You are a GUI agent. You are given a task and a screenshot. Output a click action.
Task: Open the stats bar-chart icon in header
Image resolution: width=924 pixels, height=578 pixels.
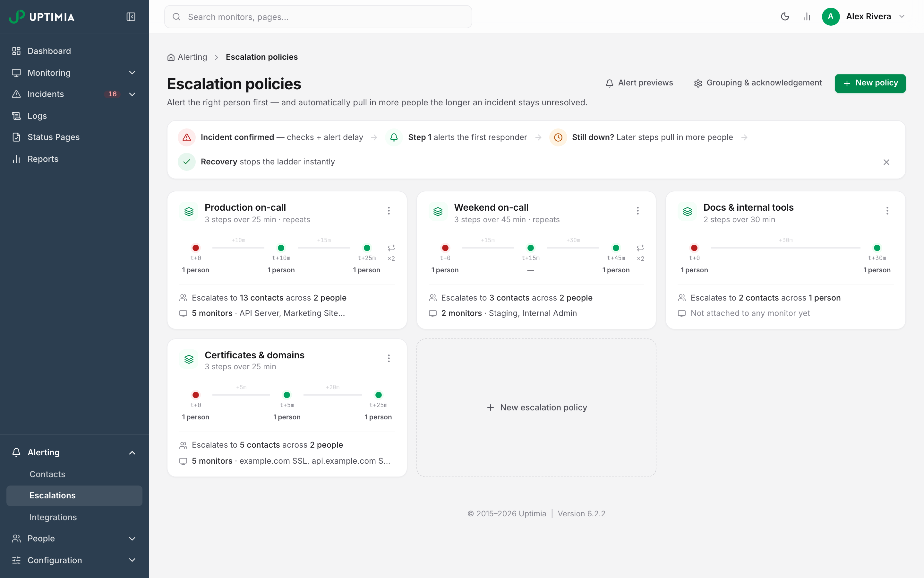click(x=806, y=16)
